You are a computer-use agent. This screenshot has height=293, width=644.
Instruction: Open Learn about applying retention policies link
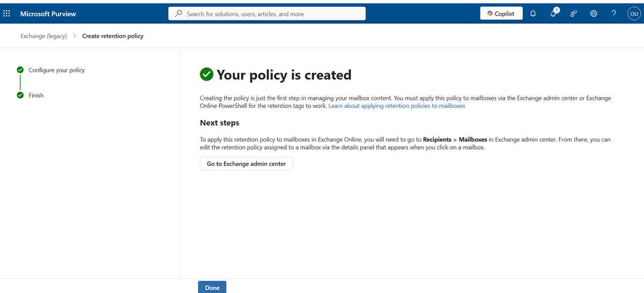[x=397, y=106]
